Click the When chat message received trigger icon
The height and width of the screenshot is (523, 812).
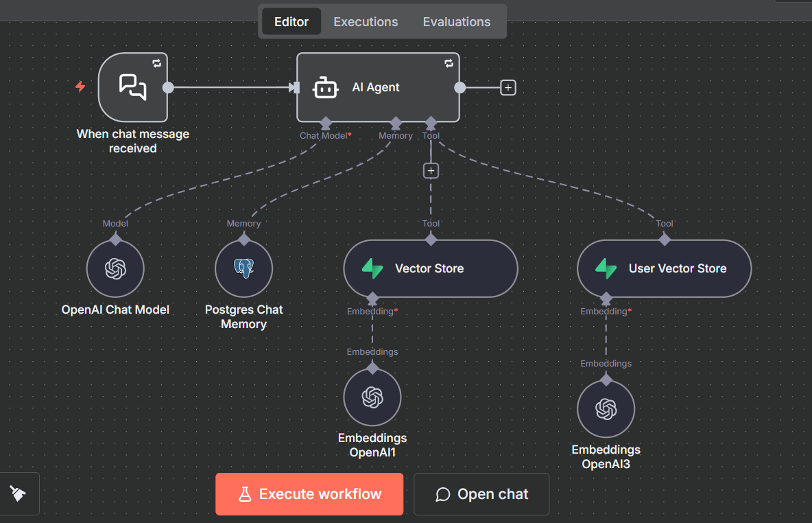[x=133, y=87]
